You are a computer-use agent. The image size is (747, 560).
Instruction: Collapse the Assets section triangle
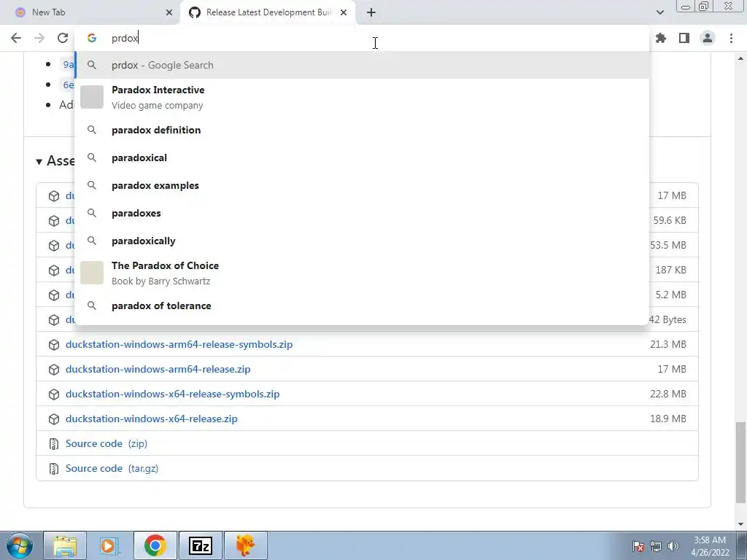(x=39, y=162)
